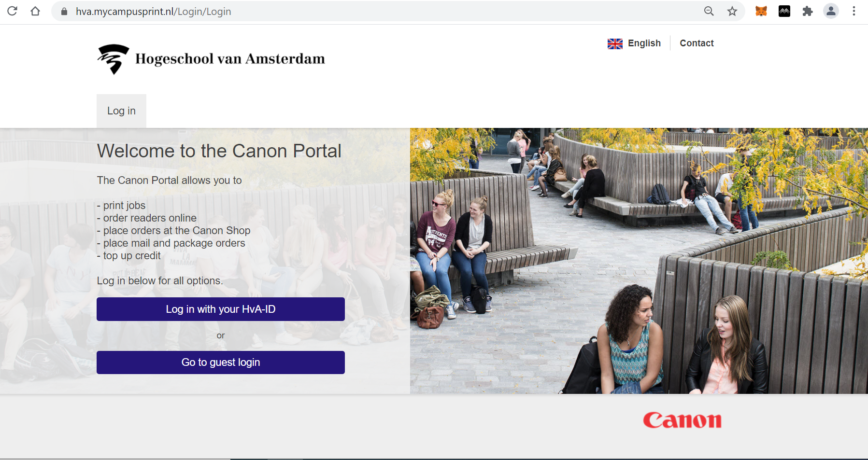Log in with your HvA-ID

click(221, 309)
